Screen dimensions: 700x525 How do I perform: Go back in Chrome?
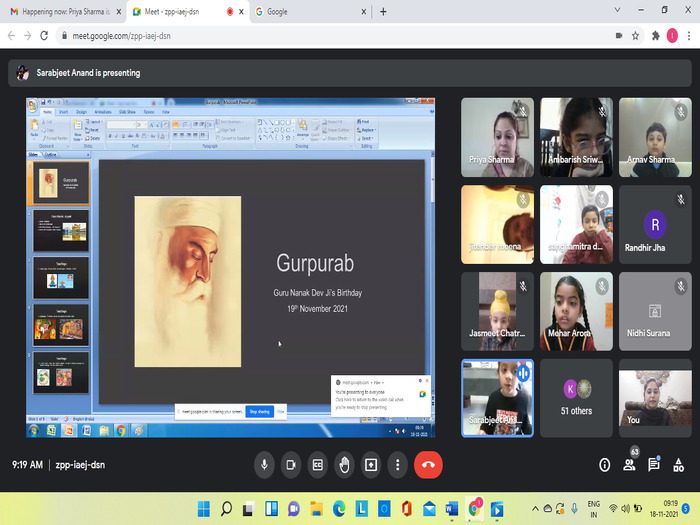pyautogui.click(x=11, y=36)
